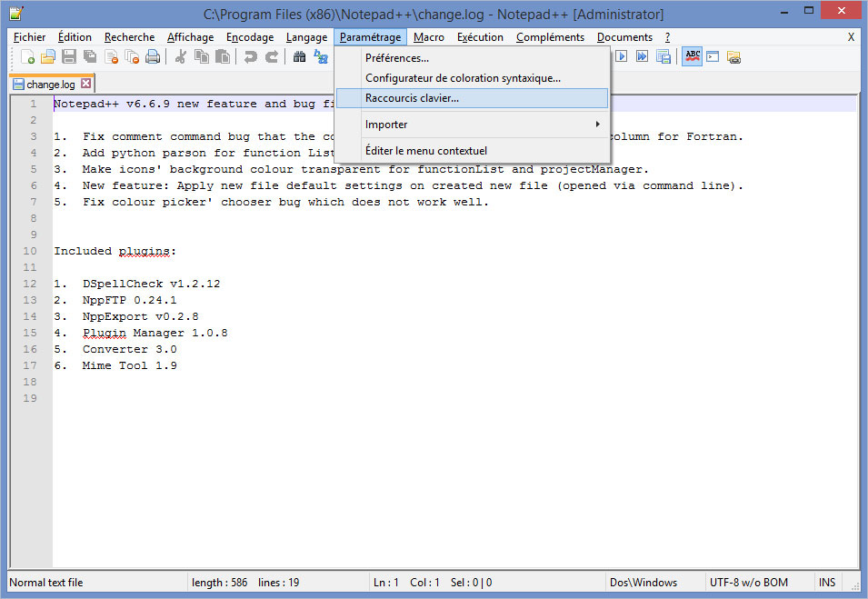Save the current file with the floppy icon

tap(69, 57)
